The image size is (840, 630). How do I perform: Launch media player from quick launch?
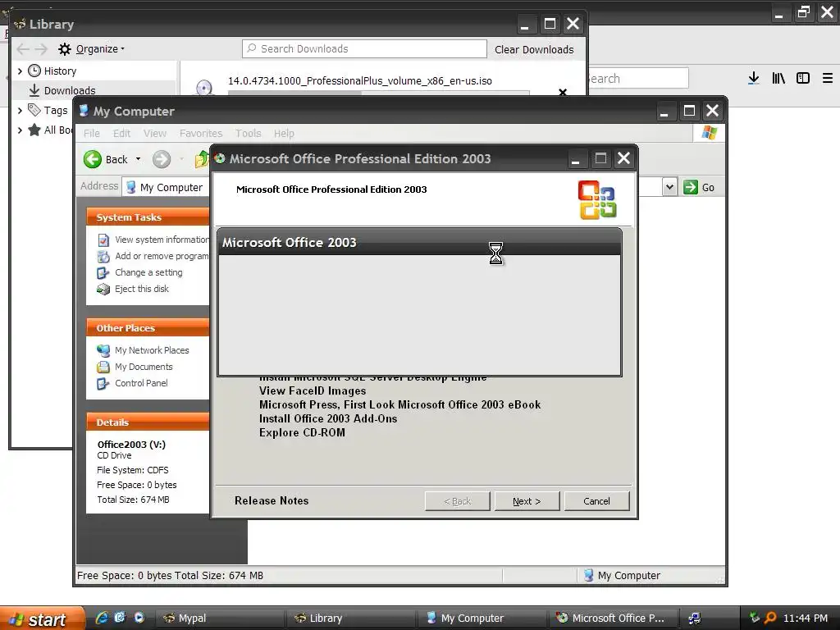tap(139, 618)
